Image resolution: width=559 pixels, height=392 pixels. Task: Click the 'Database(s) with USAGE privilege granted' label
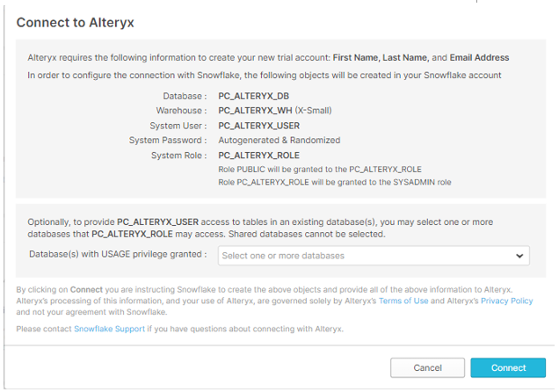[117, 256]
